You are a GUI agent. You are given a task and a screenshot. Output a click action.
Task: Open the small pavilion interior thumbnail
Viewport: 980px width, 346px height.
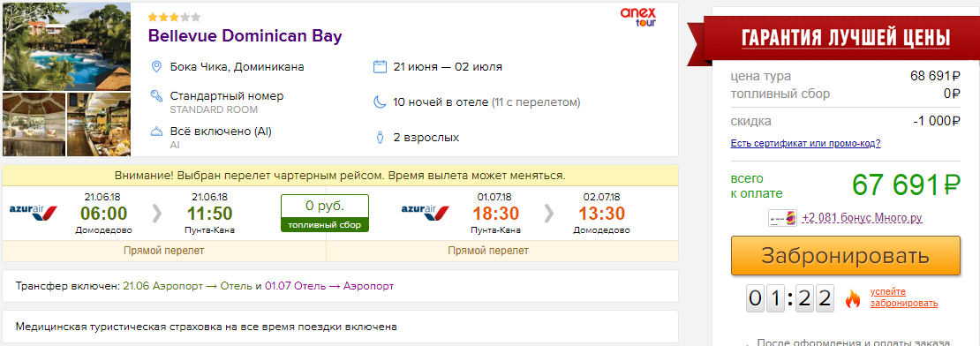click(34, 124)
